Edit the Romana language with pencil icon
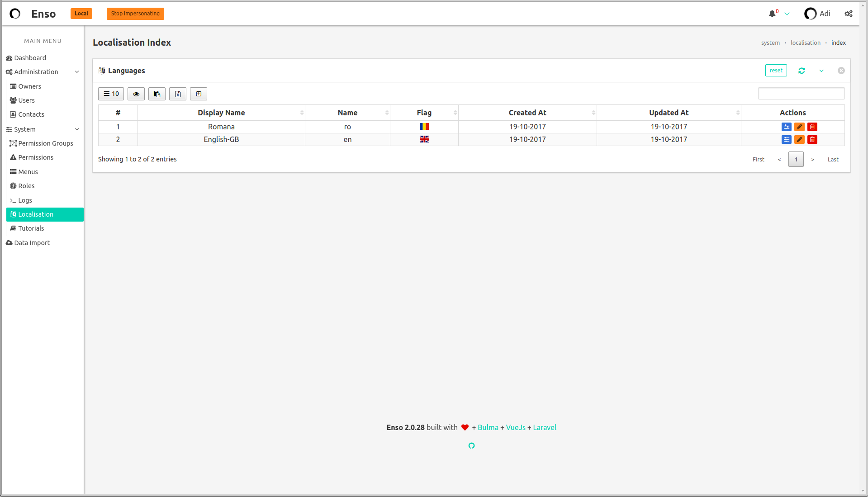Image resolution: width=868 pixels, height=497 pixels. 799,127
